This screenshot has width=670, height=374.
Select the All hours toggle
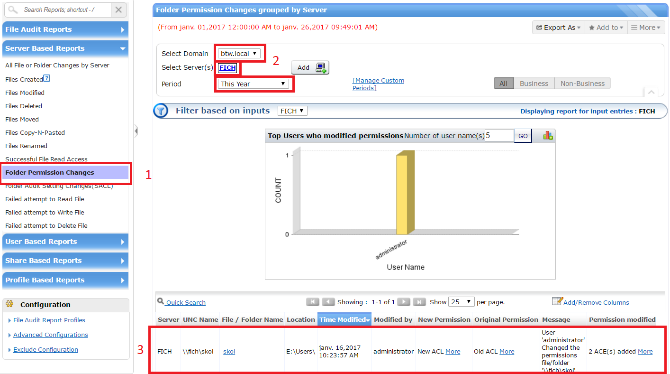503,83
